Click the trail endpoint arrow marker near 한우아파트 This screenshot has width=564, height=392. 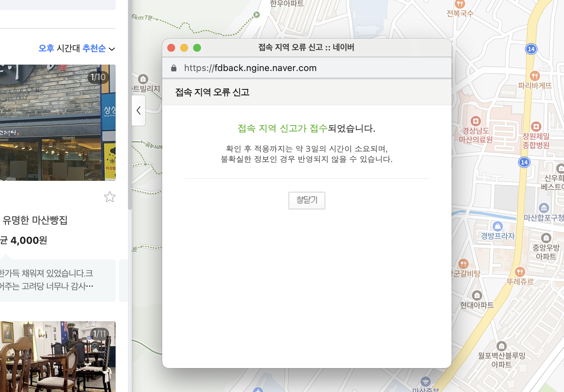point(256,15)
